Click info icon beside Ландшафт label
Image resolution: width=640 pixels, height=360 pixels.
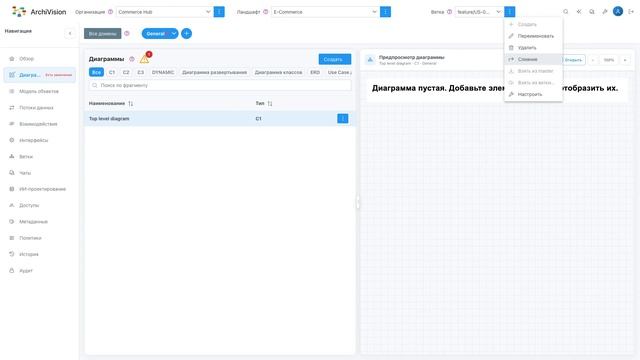(266, 12)
